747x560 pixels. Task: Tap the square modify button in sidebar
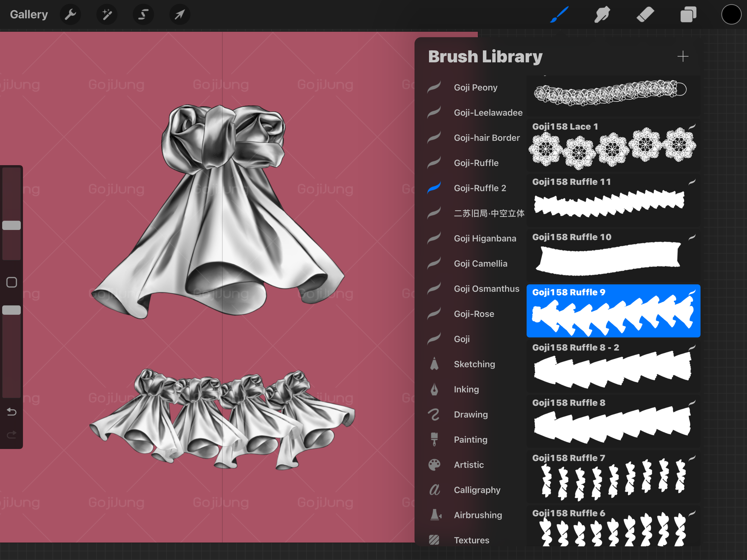click(x=11, y=282)
